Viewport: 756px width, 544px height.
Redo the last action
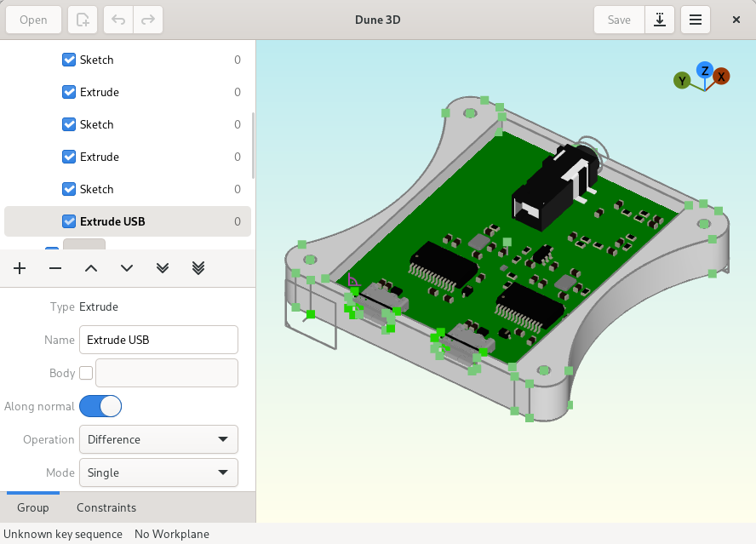[x=147, y=19]
